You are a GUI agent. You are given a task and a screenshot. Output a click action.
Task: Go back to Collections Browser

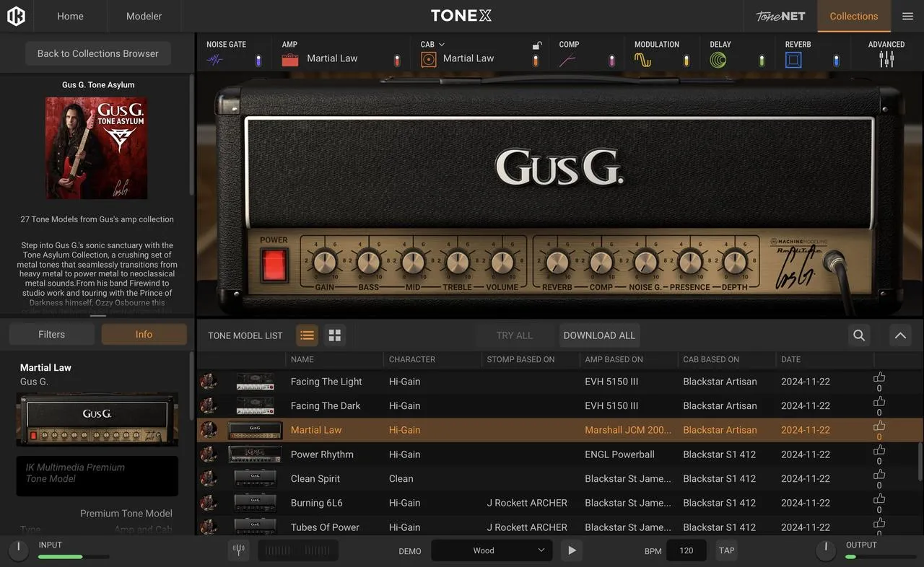[98, 53]
